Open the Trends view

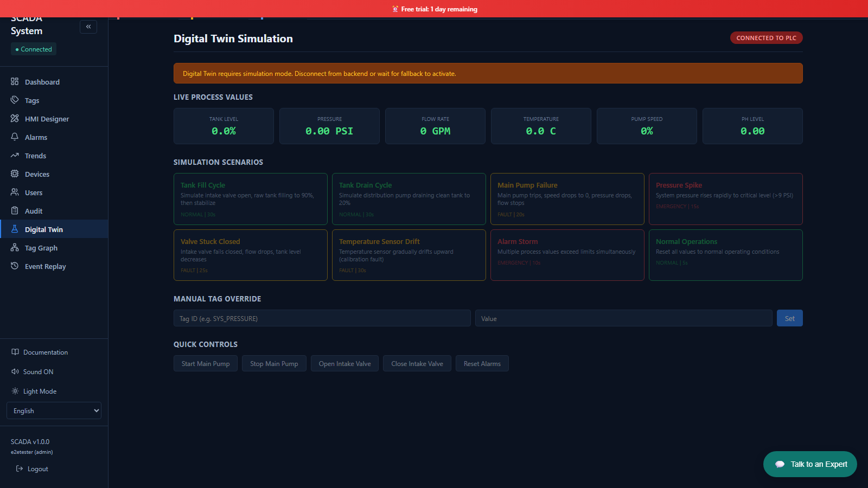click(x=54, y=156)
